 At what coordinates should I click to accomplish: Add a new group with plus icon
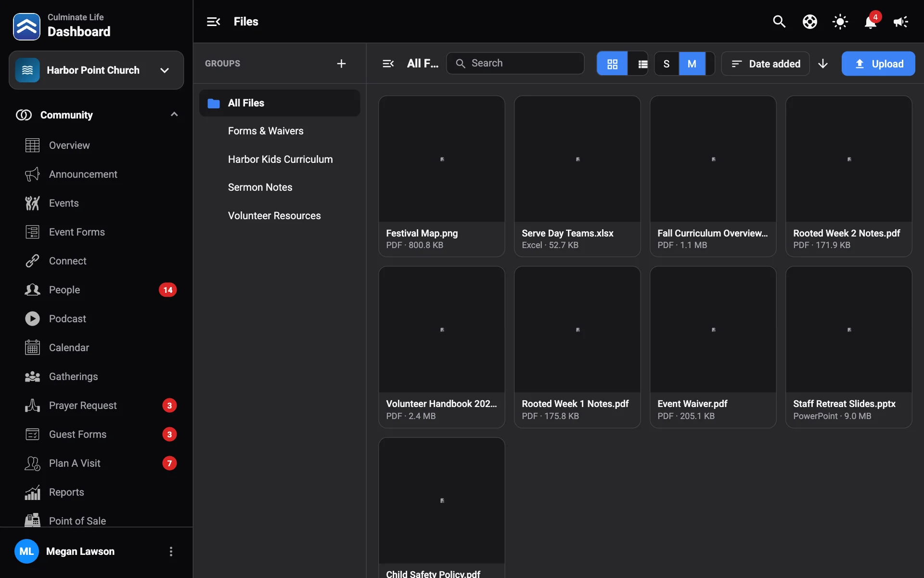[341, 64]
